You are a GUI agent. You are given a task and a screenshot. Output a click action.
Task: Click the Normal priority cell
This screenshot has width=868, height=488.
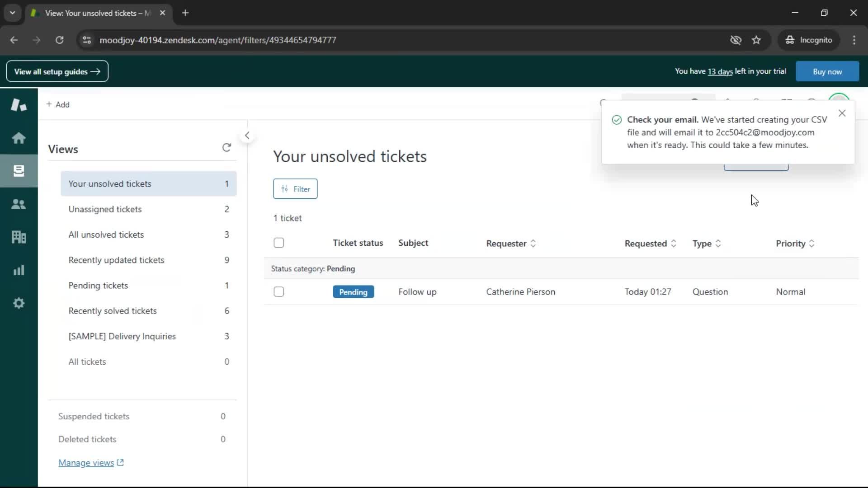click(x=790, y=292)
